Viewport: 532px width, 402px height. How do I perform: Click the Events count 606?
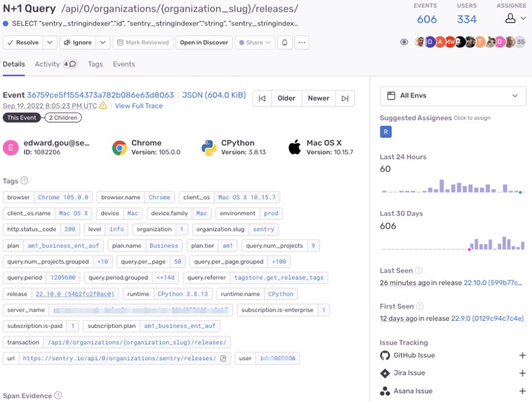pyautogui.click(x=427, y=19)
